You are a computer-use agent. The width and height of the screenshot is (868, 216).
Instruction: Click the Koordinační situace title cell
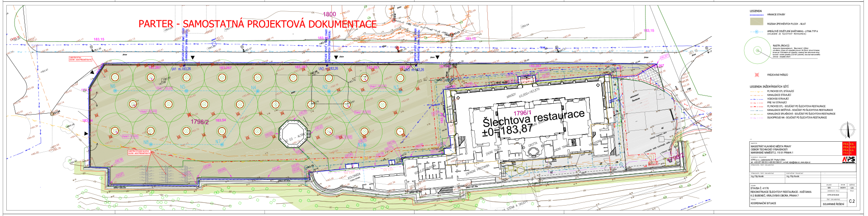764,203
